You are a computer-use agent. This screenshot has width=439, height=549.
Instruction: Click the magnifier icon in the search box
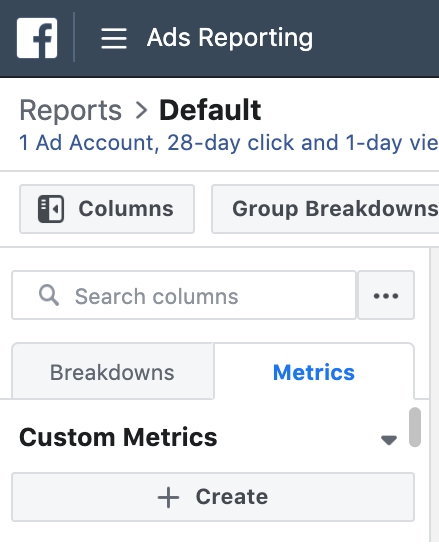(49, 295)
